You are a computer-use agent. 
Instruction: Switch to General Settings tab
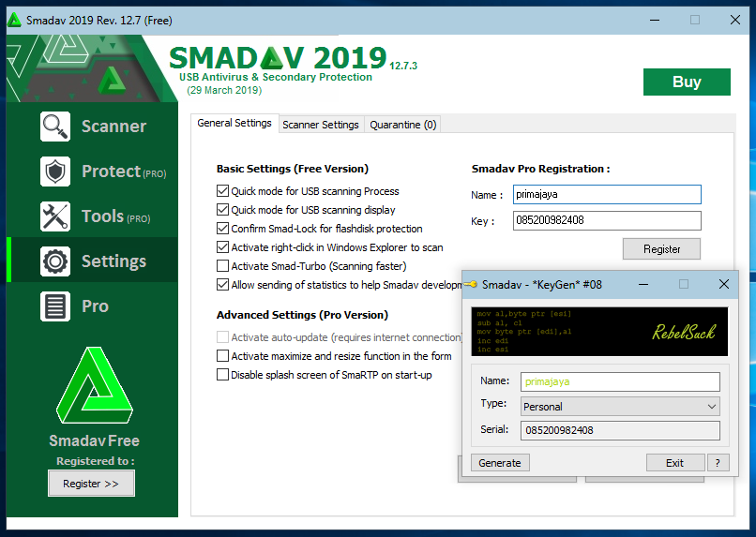[x=234, y=124]
